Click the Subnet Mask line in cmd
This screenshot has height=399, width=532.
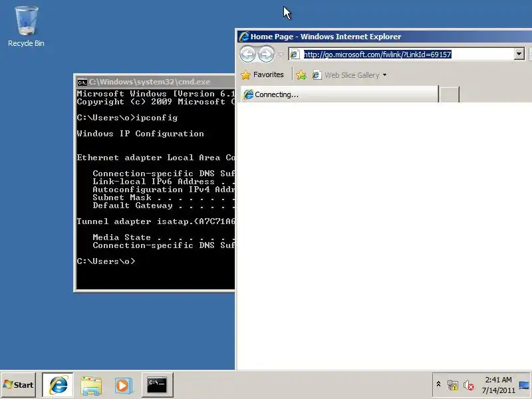point(164,198)
